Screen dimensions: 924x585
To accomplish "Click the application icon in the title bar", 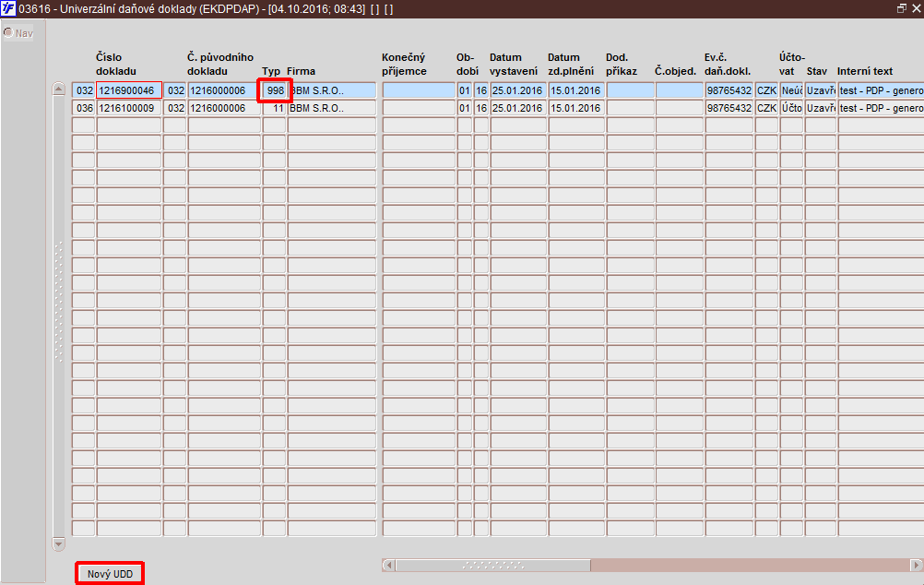I will pos(8,9).
